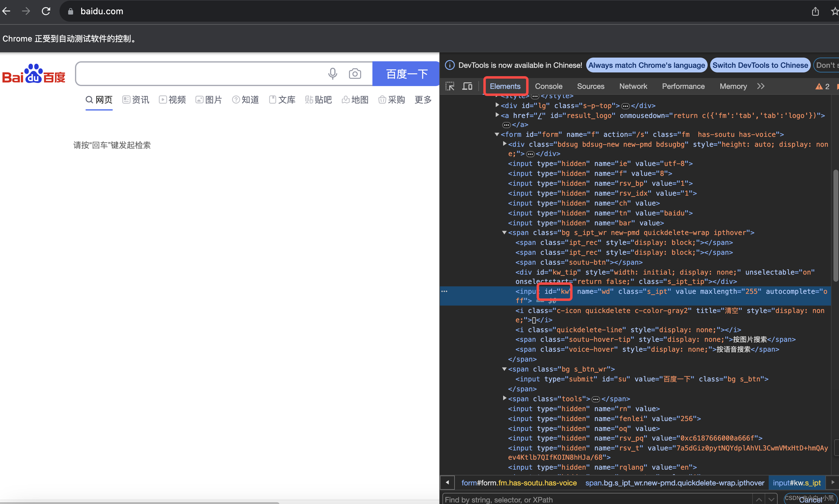Open the 更多 menu
The width and height of the screenshot is (839, 504).
click(423, 100)
